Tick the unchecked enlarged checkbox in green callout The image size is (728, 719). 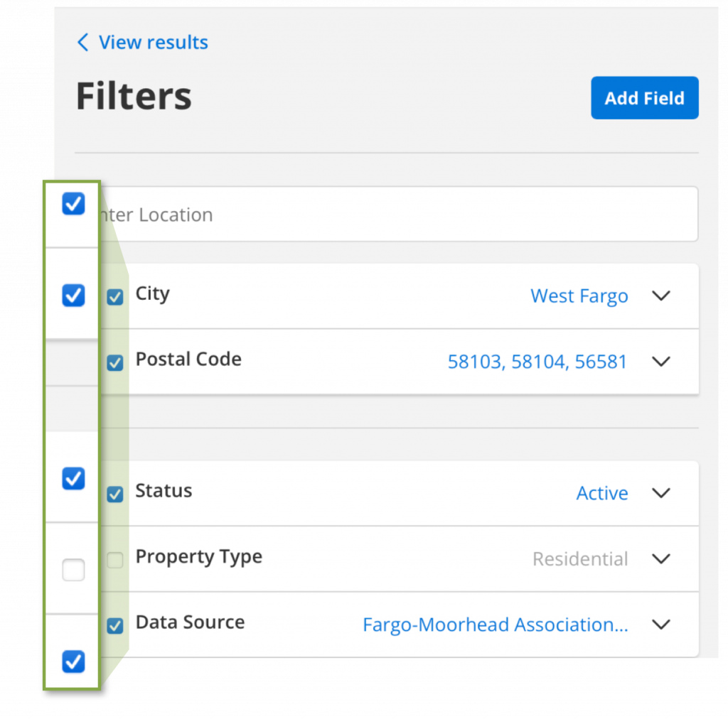point(73,570)
